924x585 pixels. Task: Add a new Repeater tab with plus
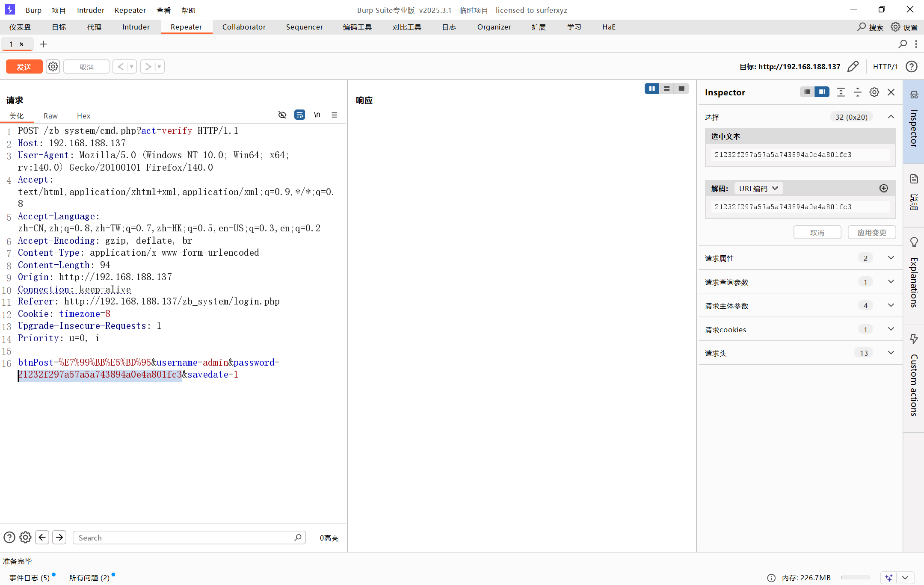(x=43, y=44)
